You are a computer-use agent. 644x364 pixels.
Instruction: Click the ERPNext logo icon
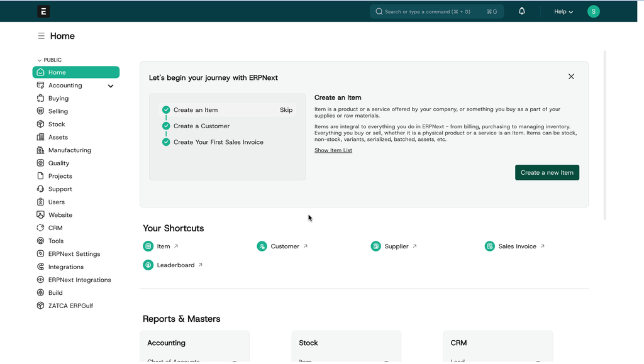click(x=43, y=11)
